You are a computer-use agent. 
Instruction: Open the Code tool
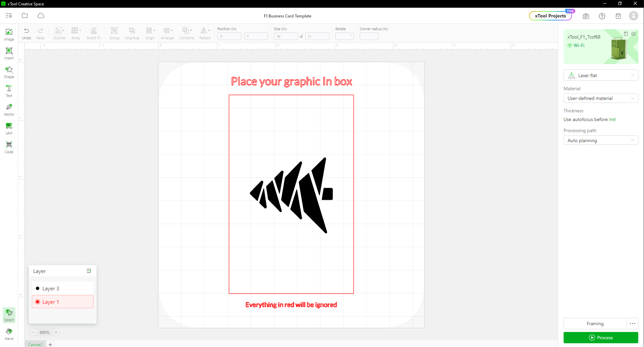(x=9, y=147)
